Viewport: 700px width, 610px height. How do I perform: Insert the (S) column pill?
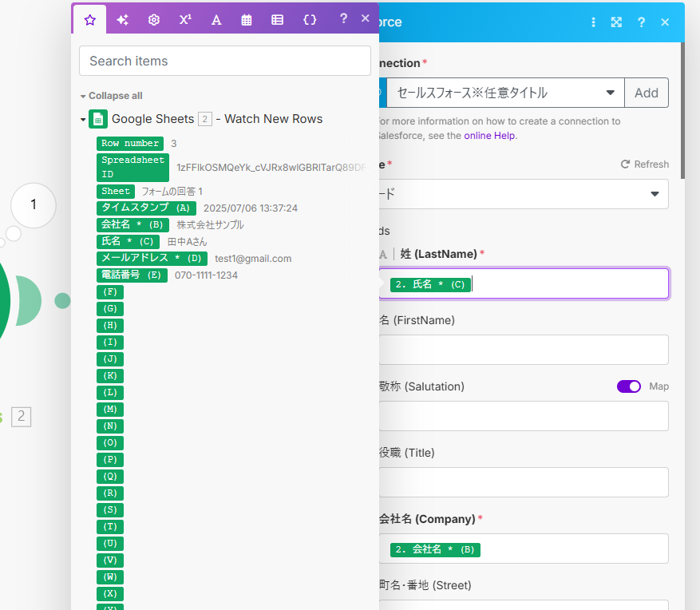click(x=110, y=509)
